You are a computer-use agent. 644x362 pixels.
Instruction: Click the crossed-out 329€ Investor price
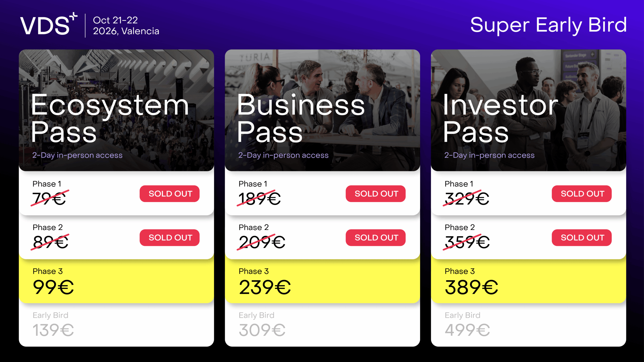[x=467, y=198]
